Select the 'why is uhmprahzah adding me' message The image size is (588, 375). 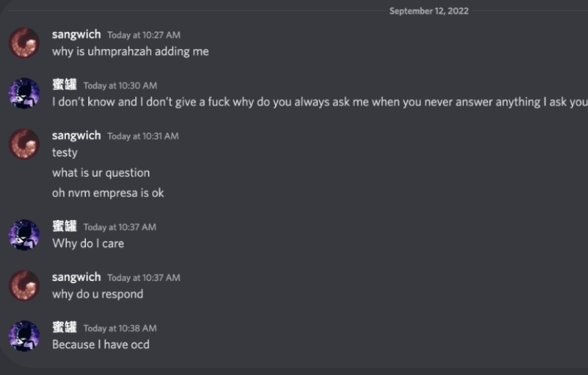pos(130,51)
